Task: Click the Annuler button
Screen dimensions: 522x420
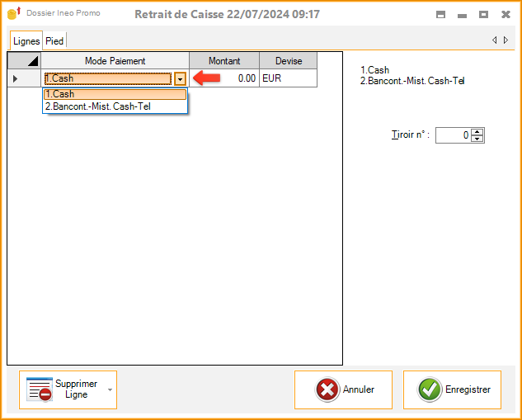Action: pyautogui.click(x=343, y=389)
